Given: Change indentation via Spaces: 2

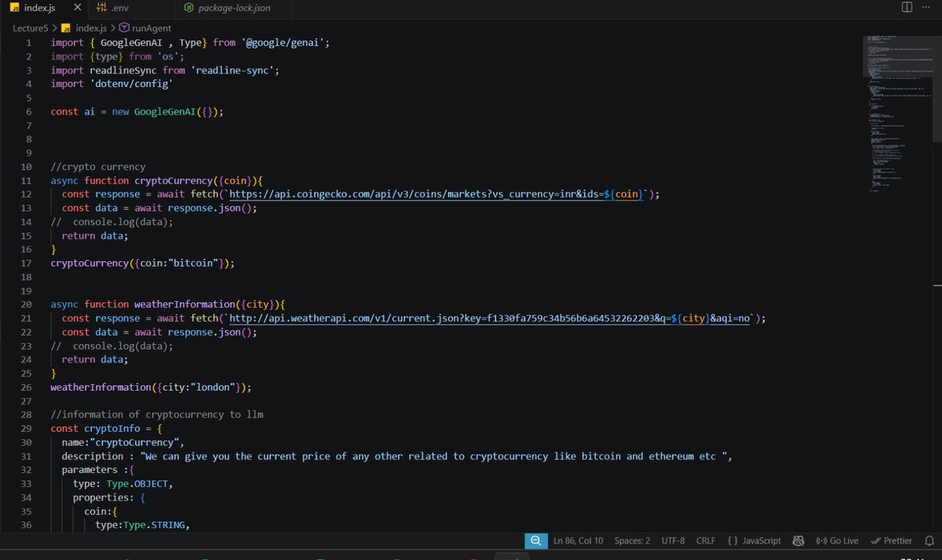Looking at the screenshot, I should click(x=632, y=540).
